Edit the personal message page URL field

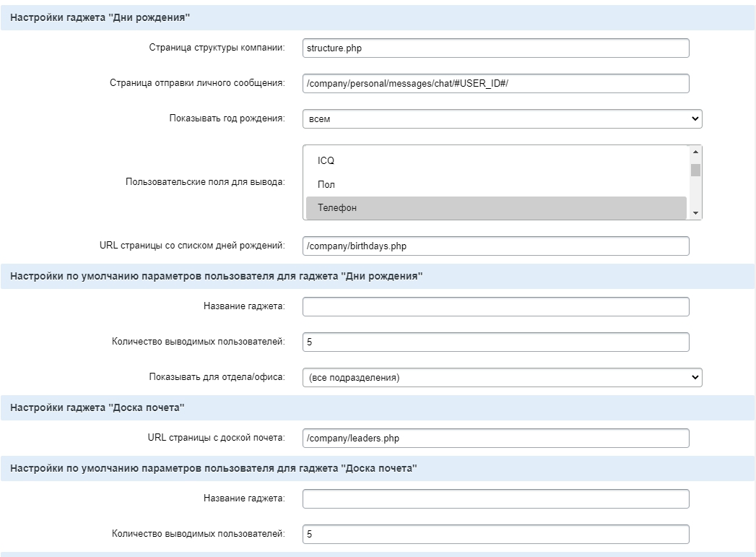click(x=495, y=83)
